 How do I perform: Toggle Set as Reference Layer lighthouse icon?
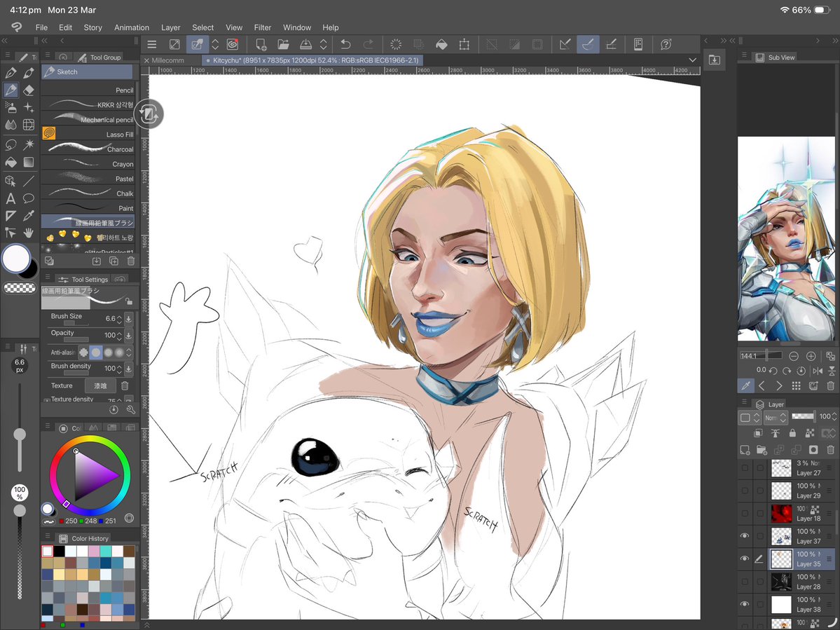[775, 433]
